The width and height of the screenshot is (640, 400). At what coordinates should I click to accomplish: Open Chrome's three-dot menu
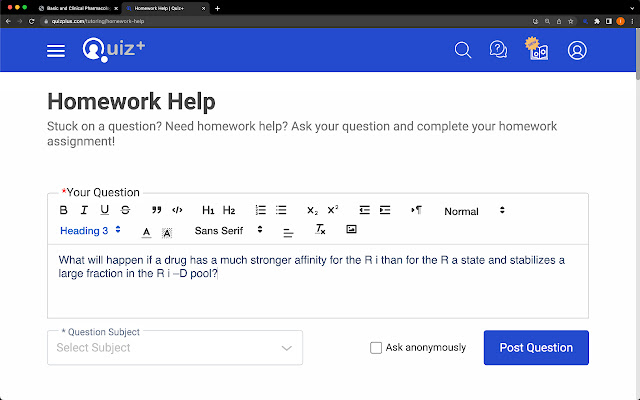click(x=632, y=21)
